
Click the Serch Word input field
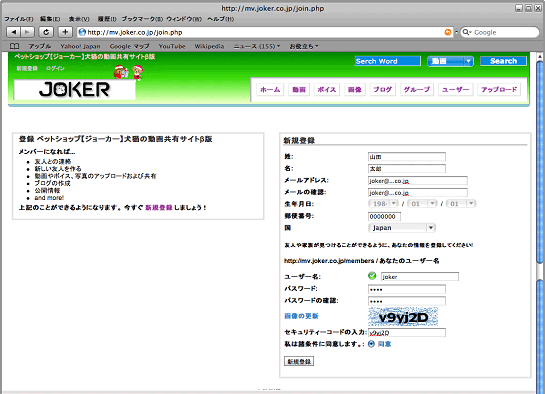click(388, 61)
